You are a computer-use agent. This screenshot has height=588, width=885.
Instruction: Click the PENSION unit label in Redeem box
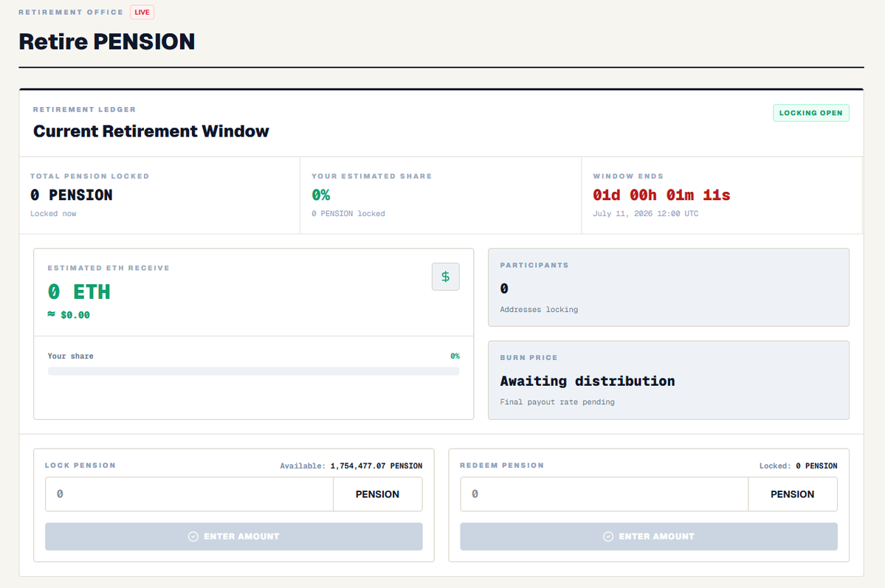click(793, 494)
